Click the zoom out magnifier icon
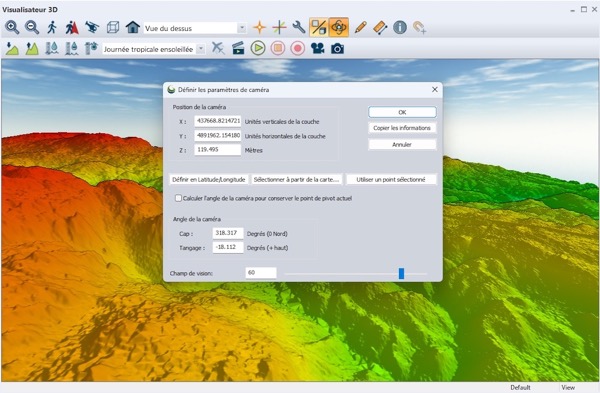 (32, 28)
